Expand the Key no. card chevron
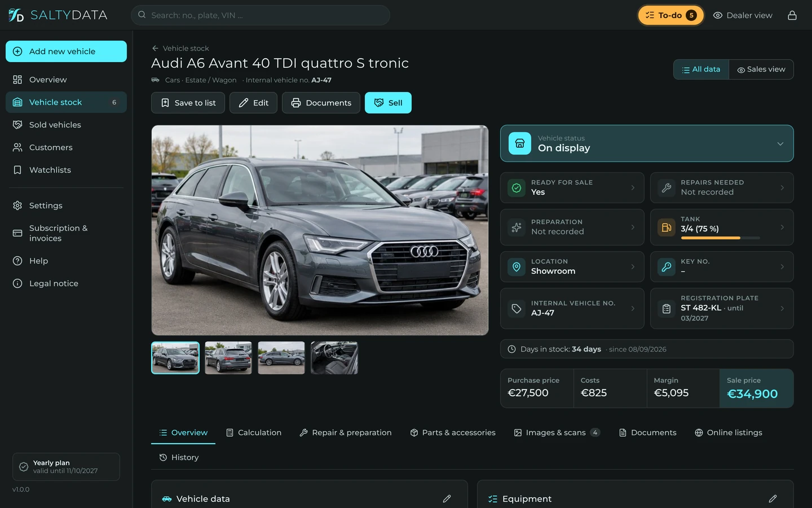Viewport: 812px width, 508px height. coord(782,266)
